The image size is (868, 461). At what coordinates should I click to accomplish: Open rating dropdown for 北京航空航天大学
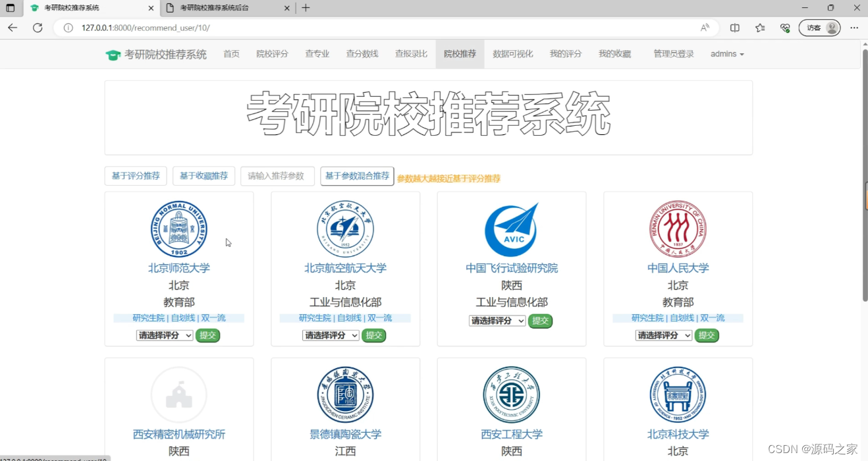331,335
